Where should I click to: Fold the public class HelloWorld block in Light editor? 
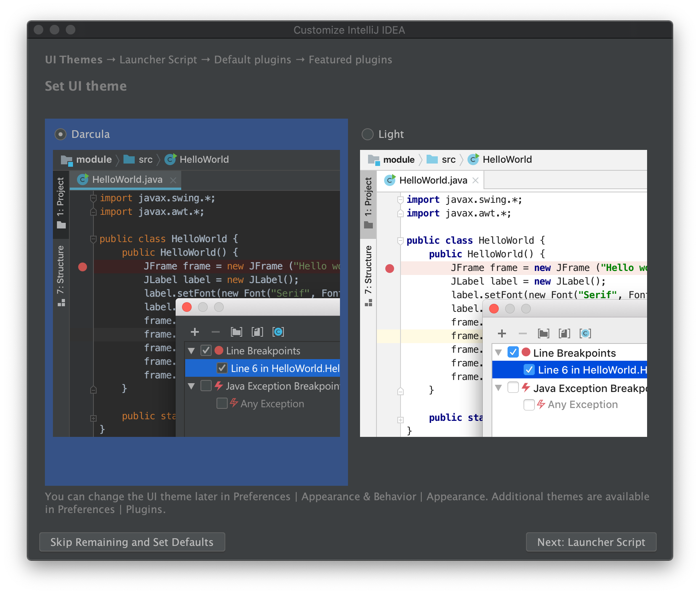[401, 241]
